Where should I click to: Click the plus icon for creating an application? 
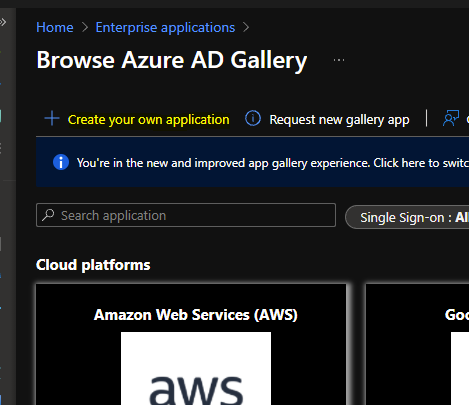52,119
